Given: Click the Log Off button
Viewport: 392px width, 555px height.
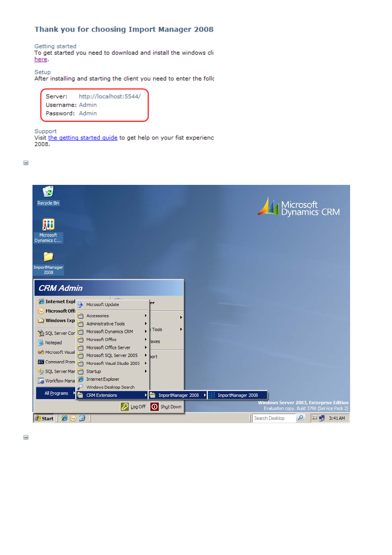Looking at the screenshot, I should coord(133,407).
